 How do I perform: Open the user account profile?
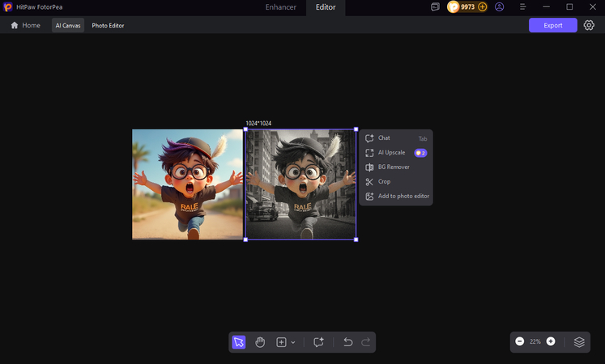click(x=499, y=6)
